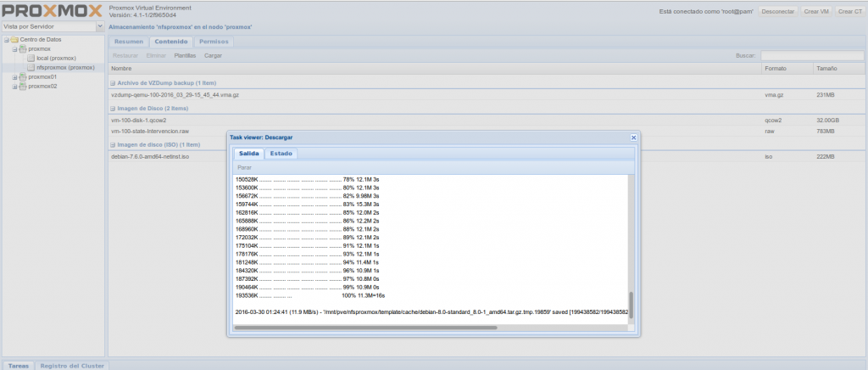Screen dimensions: 868x370
Task: Click the horizontal scrollbar in task output
Action: pos(424,327)
